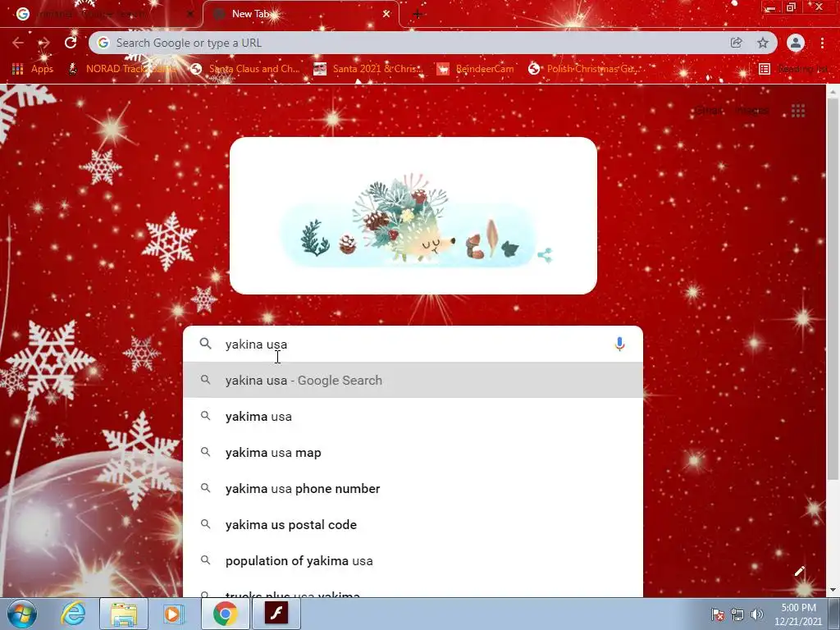Open network status tray icon

click(x=737, y=614)
